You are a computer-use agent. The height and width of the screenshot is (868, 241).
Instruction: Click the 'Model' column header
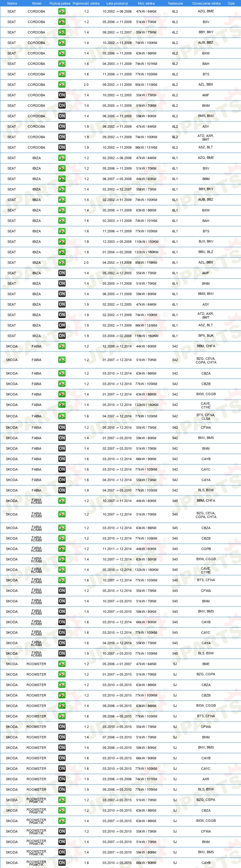click(37, 3)
